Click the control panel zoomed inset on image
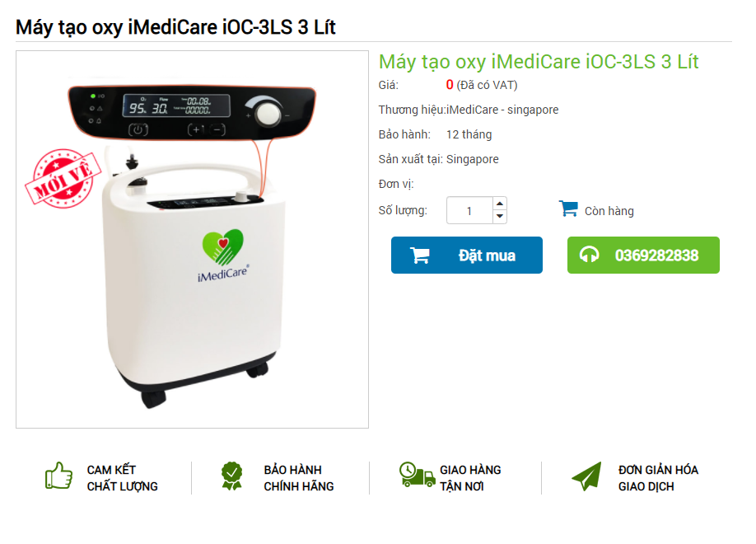This screenshot has width=756, height=544. [192, 112]
